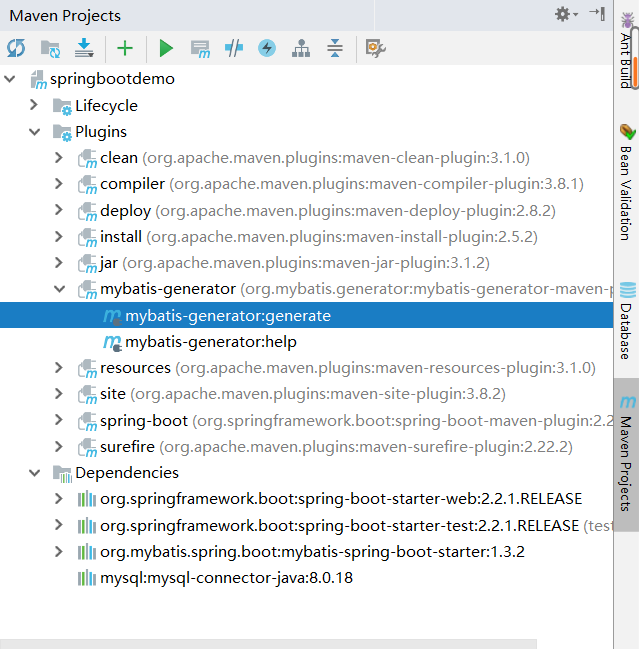Select clean plugin row text
Image resolution: width=639 pixels, height=649 pixels.
pyautogui.click(x=315, y=158)
